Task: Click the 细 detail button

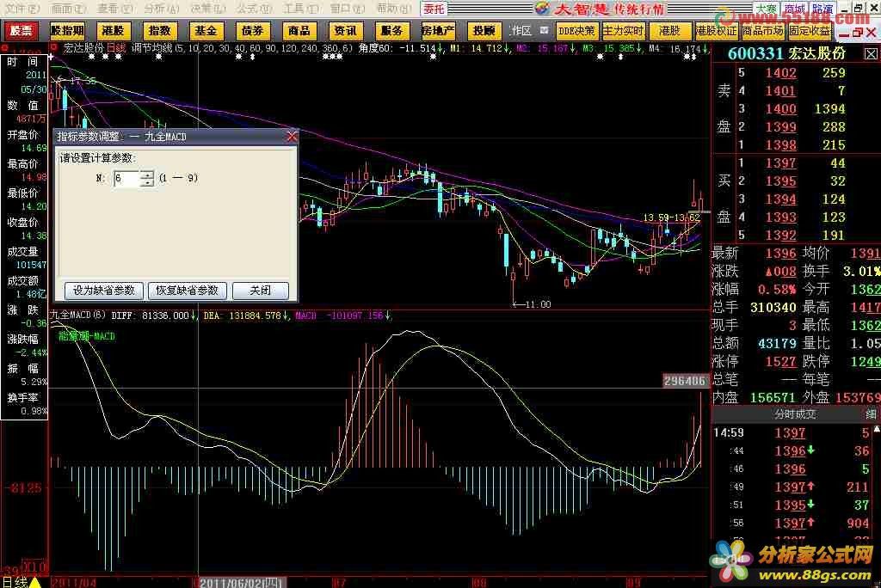Action: point(871,414)
